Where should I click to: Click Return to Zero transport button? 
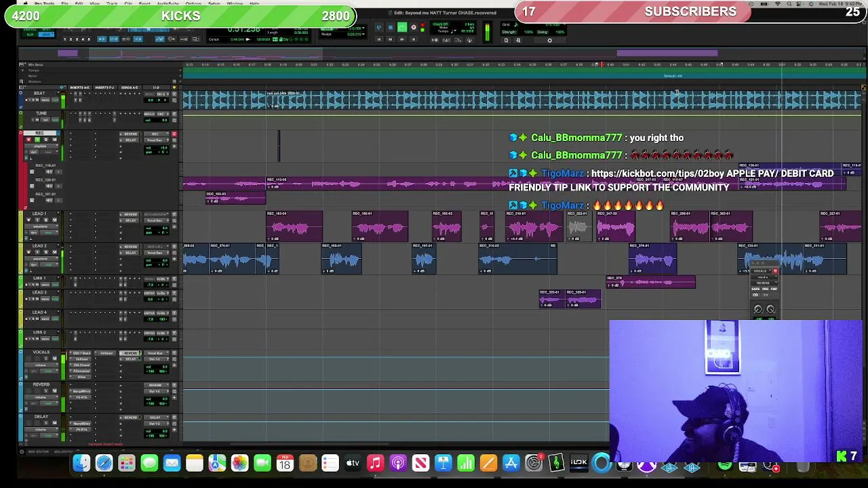point(379,39)
